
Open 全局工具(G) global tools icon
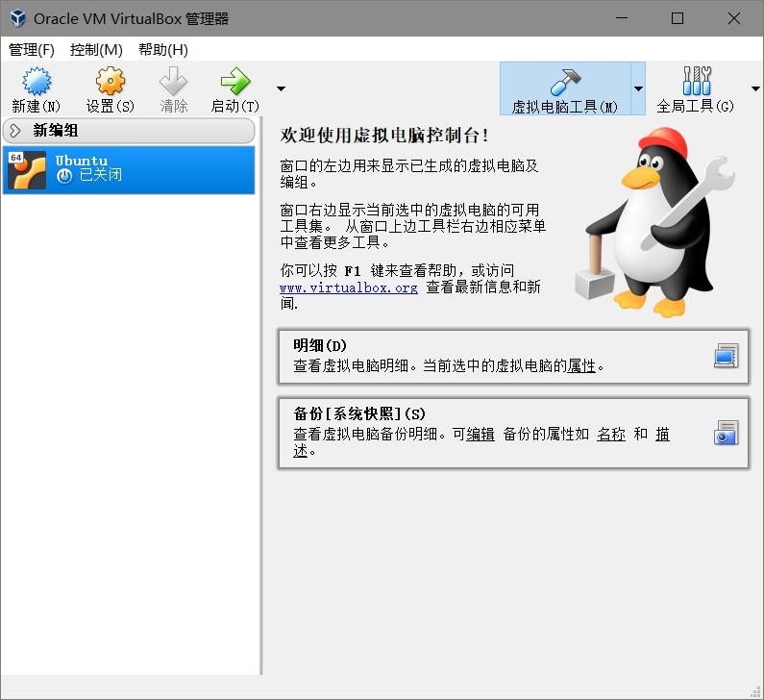click(697, 81)
